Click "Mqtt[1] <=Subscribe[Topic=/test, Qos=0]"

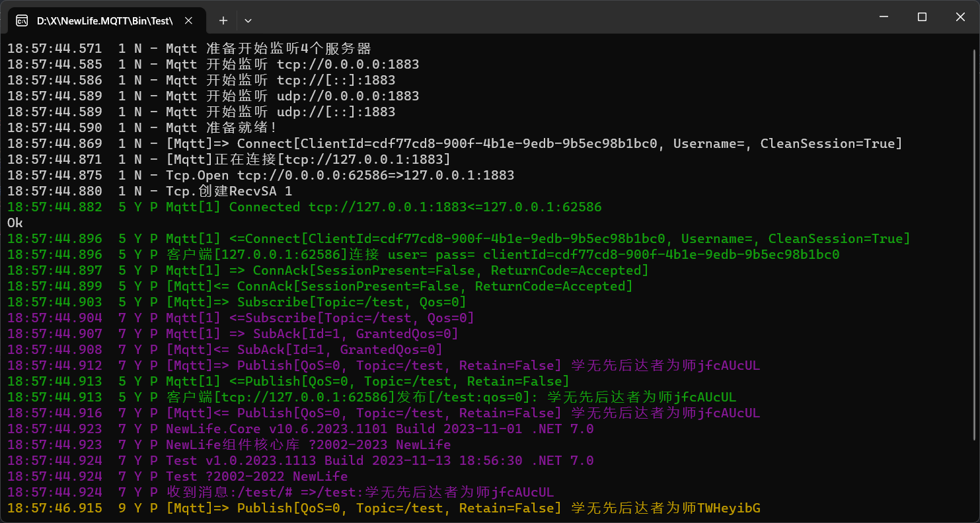(320, 318)
